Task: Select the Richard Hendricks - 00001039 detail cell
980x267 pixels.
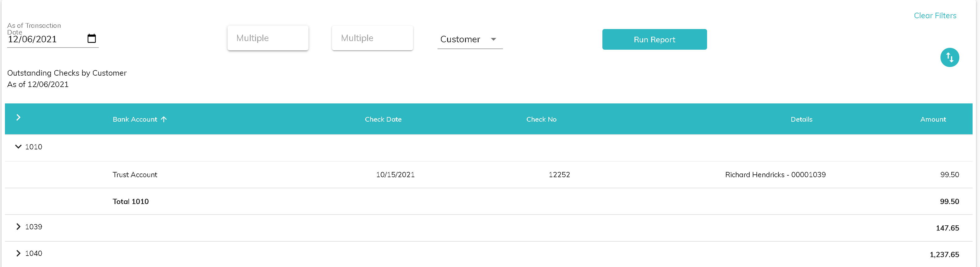Action: pos(775,175)
